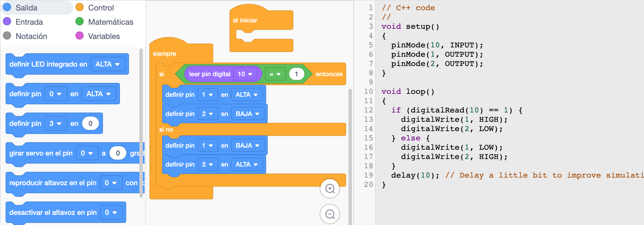This screenshot has width=644, height=225.
Task: Open the Variables blocks category
Action: pos(104,36)
